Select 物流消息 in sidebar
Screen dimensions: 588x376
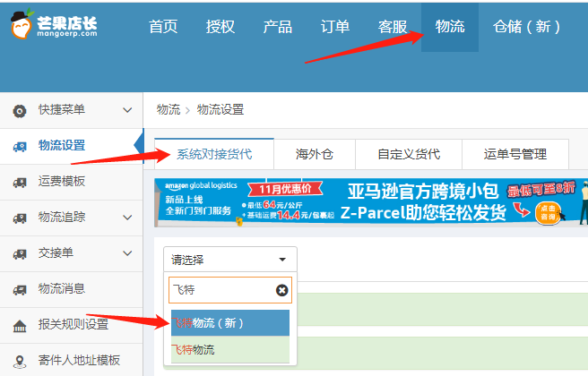[71, 289]
